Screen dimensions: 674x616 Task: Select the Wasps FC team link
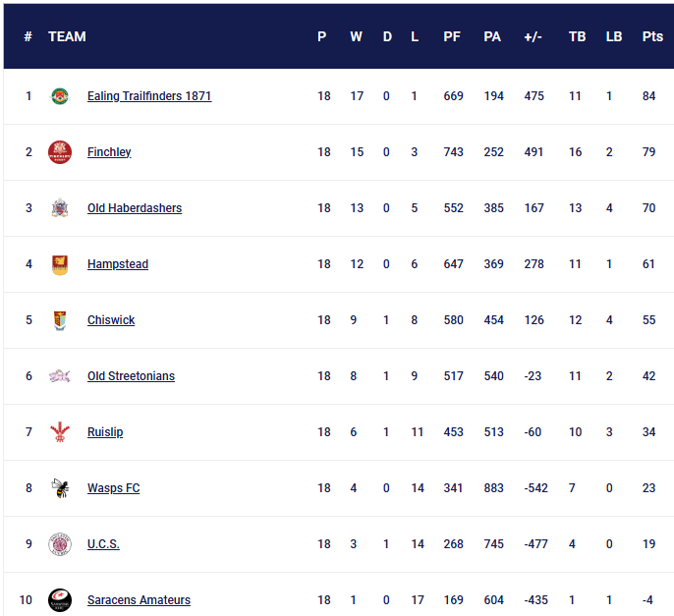pyautogui.click(x=113, y=488)
